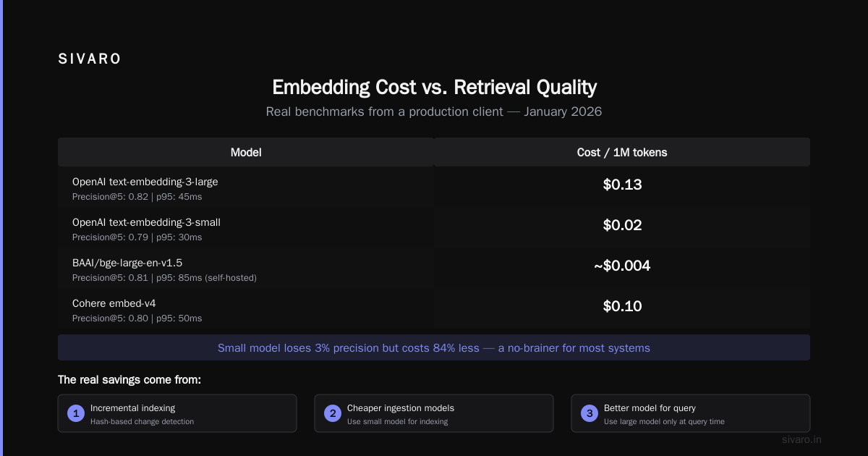This screenshot has width=868, height=456.
Task: Click 'Use small model for indexing' caption
Action: click(x=398, y=421)
